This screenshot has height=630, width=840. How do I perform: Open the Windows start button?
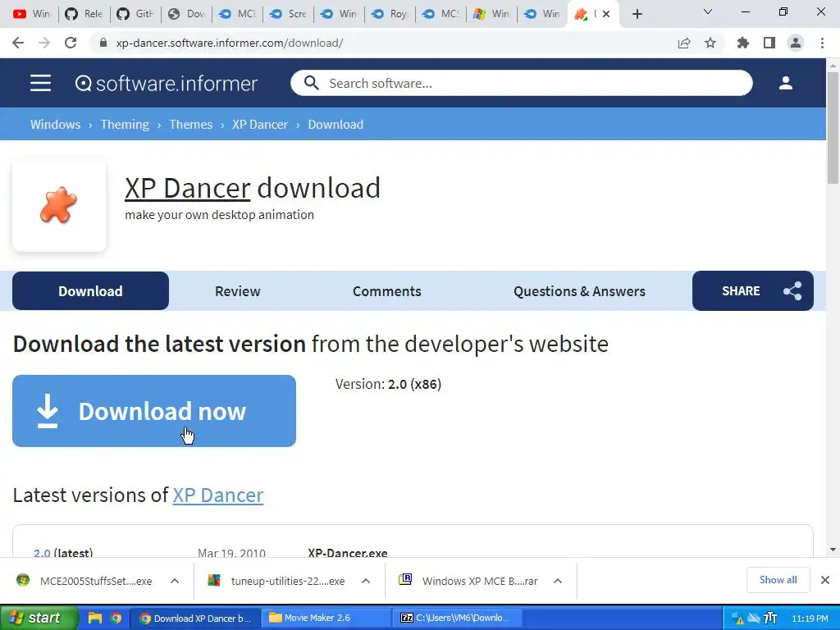pyautogui.click(x=39, y=618)
